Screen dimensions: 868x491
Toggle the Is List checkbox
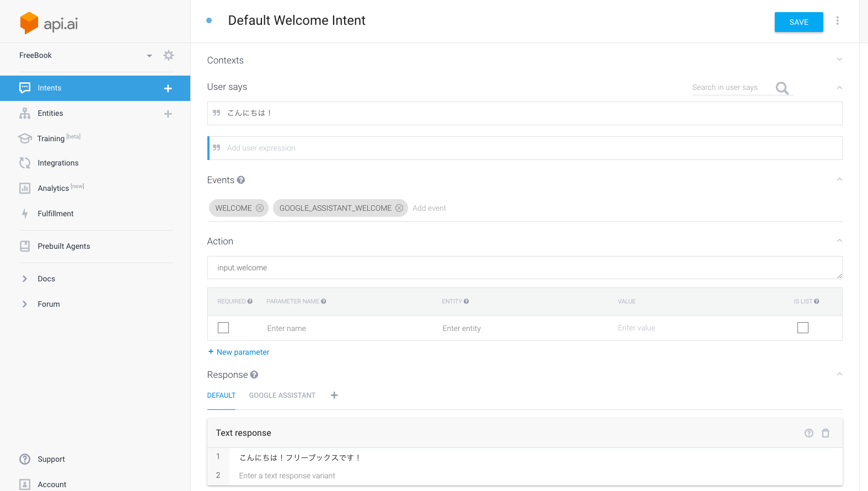pos(803,328)
